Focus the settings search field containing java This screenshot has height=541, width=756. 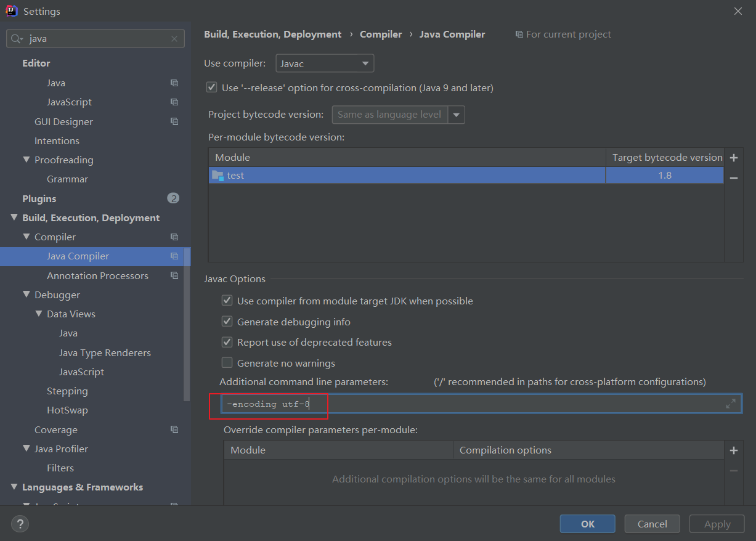(x=96, y=38)
